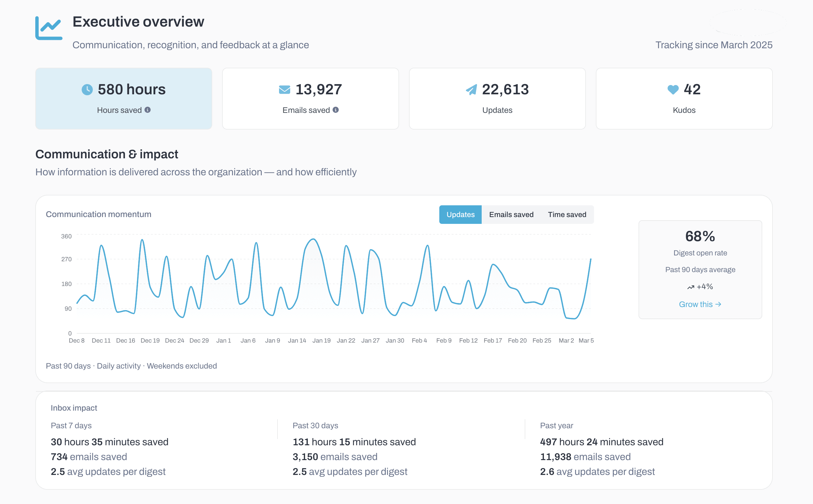Click the line chart icon beside Executive overview

[49, 28]
